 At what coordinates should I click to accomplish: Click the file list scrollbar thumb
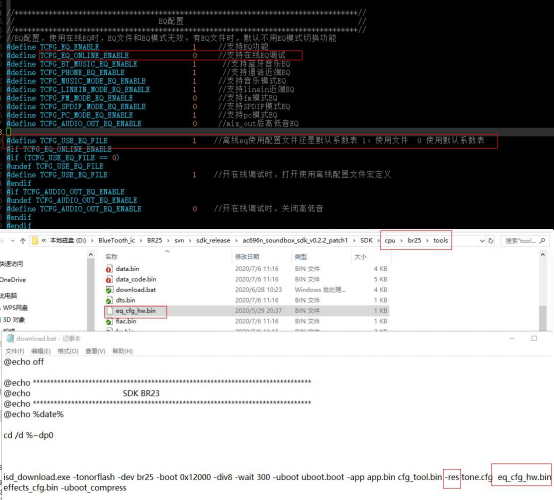click(x=543, y=318)
